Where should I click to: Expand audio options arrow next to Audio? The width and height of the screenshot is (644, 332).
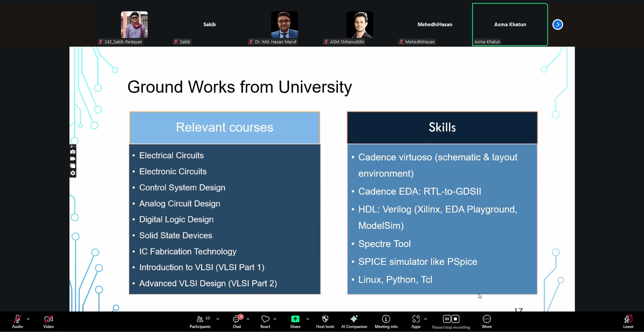pos(28,319)
